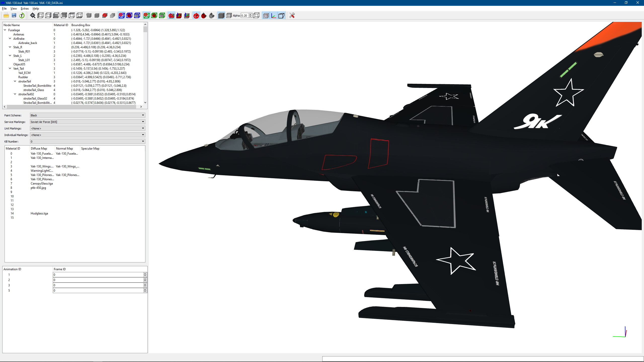The image size is (644, 362).
Task: Toggle the grey axis cube with no-sign
Action: click(x=171, y=16)
